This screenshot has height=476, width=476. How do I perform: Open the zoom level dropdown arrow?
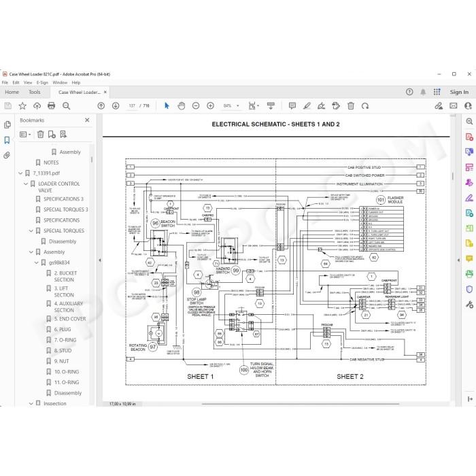coord(238,105)
